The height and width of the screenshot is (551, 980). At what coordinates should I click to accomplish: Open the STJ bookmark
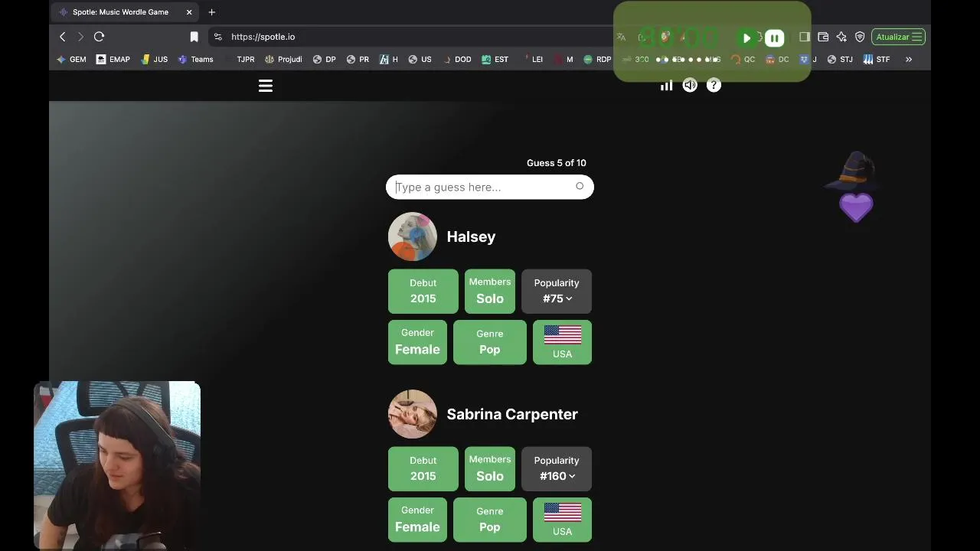coord(840,59)
